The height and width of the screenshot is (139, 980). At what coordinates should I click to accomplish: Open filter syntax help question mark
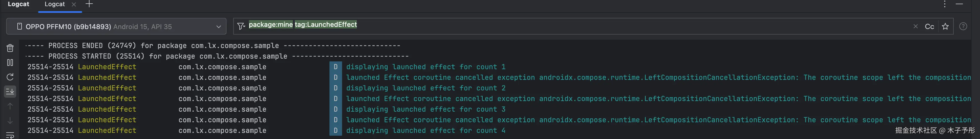tap(963, 26)
